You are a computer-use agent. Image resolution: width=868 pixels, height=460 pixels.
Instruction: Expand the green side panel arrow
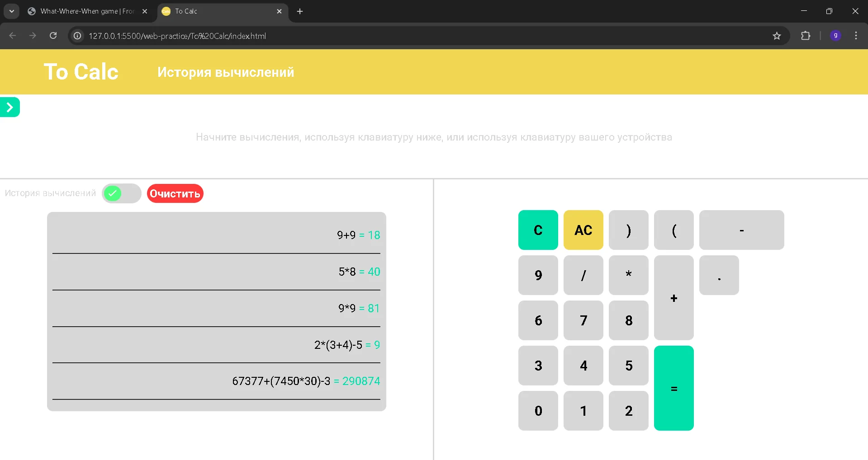[9, 107]
